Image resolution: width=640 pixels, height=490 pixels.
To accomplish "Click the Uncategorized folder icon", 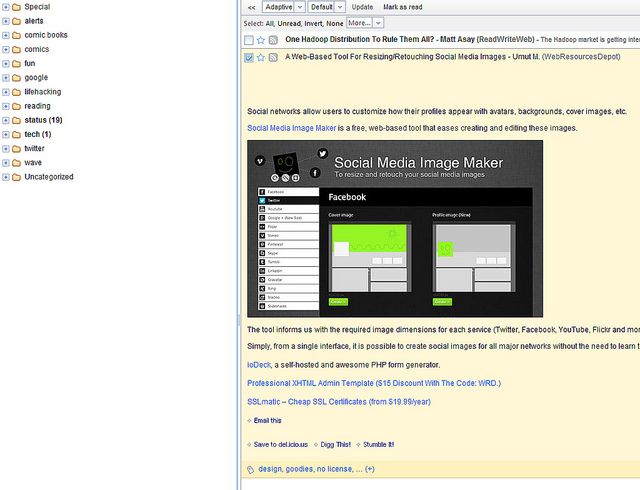I will pyautogui.click(x=16, y=177).
